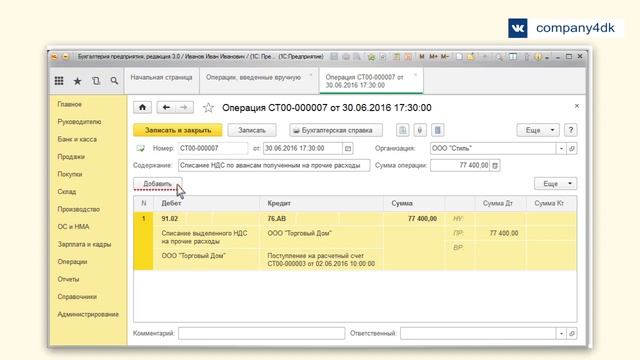This screenshot has height=360, width=640.
Task: Open the Отчеты section
Action: (68, 280)
